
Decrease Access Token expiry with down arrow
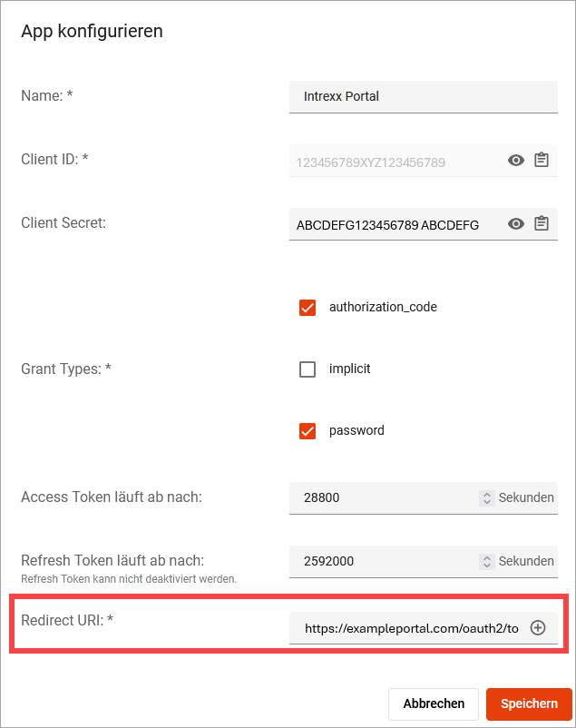[487, 501]
